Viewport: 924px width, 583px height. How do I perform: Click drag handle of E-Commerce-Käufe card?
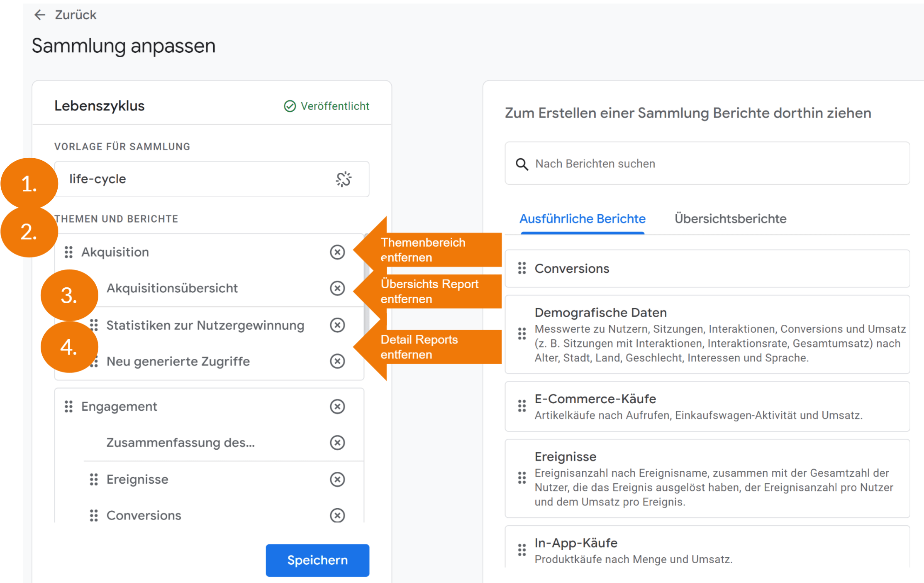click(x=522, y=406)
